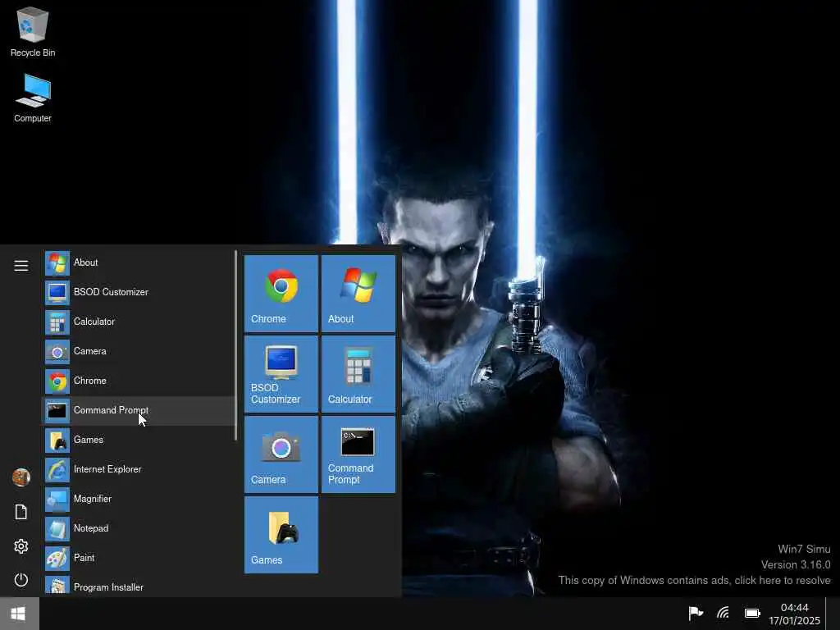Open Chrome from the app list
This screenshot has height=630, width=840.
[x=138, y=381]
